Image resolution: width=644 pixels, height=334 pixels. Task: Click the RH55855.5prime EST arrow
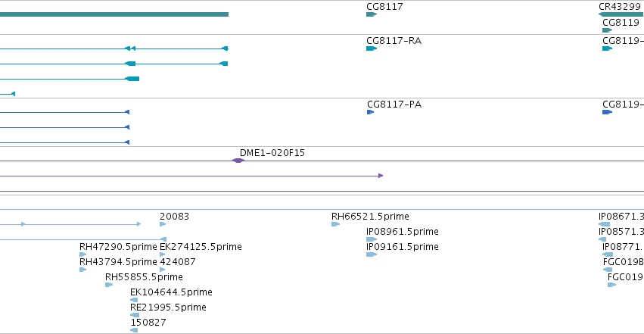click(x=109, y=285)
